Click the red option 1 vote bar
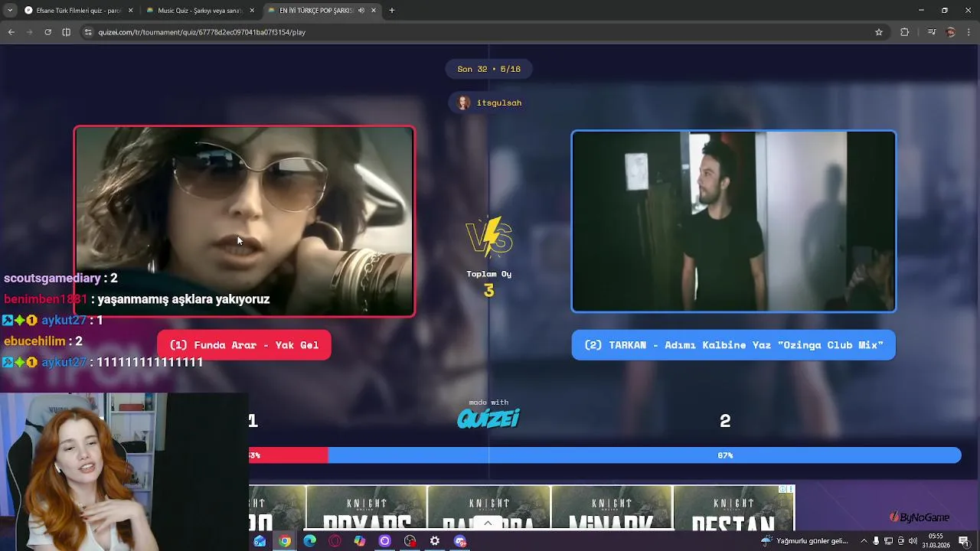This screenshot has width=980, height=551. (x=288, y=455)
